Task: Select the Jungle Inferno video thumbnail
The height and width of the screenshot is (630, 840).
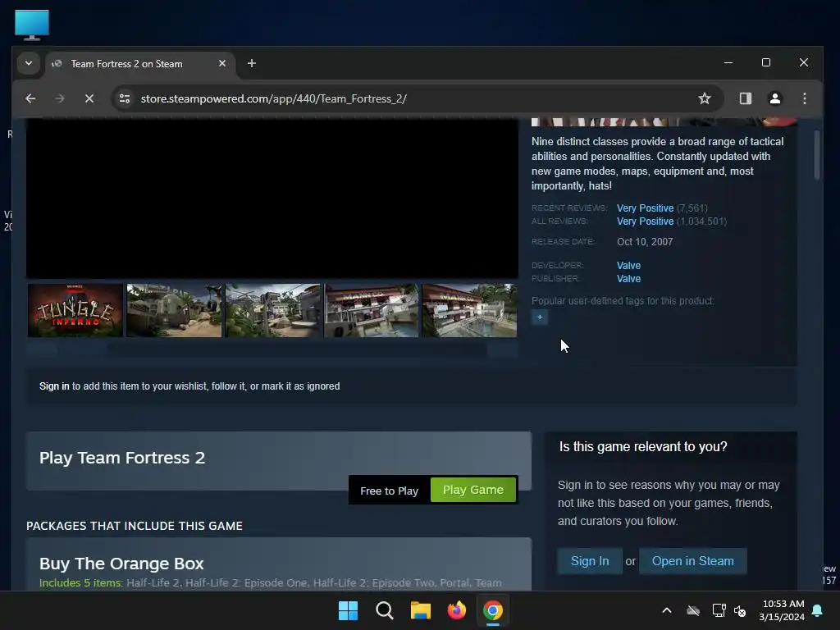Action: (75, 311)
